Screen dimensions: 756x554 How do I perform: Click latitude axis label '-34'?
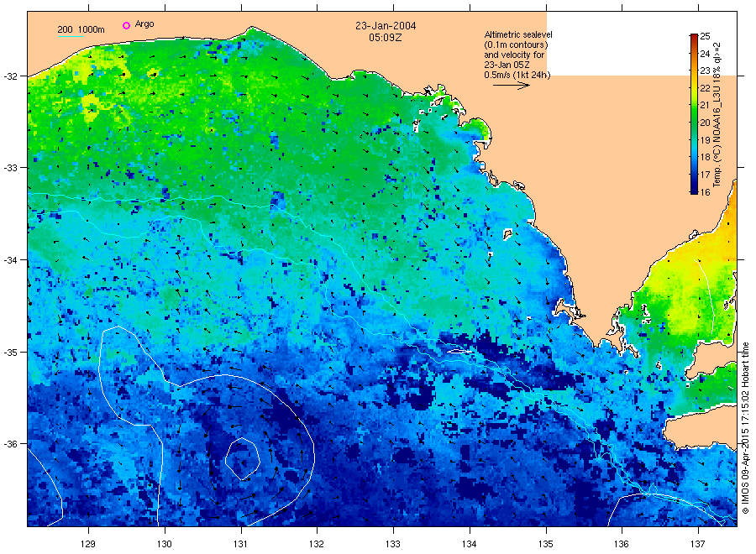coord(11,260)
